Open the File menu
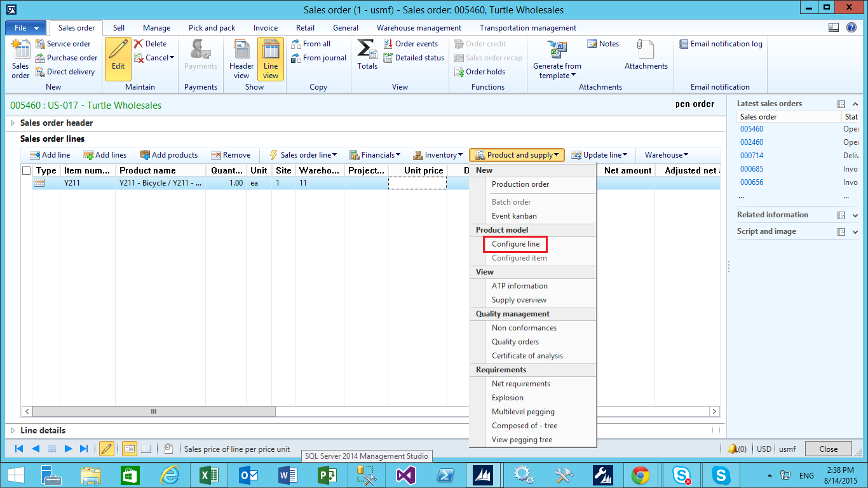868x488 pixels. (x=26, y=28)
